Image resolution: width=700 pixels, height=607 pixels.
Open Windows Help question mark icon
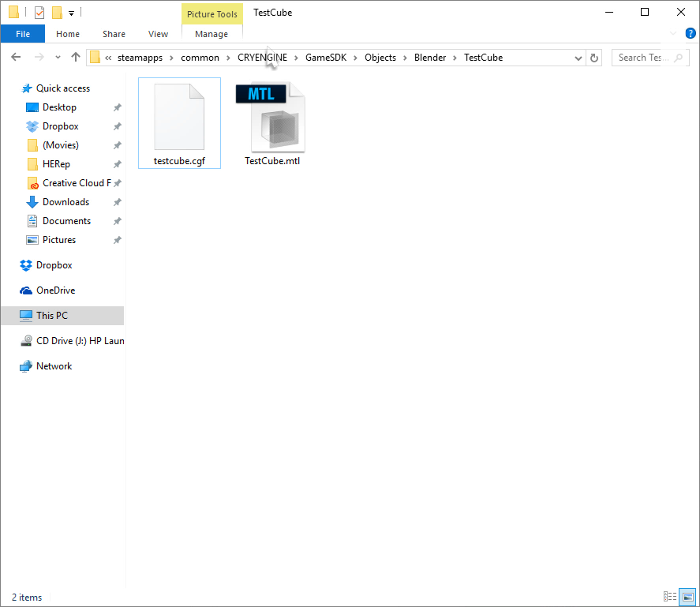(691, 33)
